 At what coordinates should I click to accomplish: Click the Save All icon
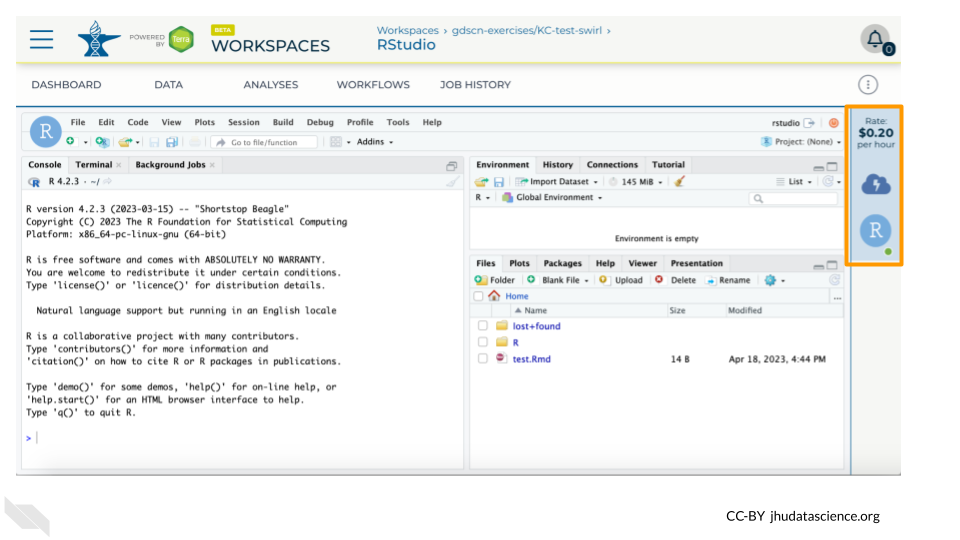[172, 142]
